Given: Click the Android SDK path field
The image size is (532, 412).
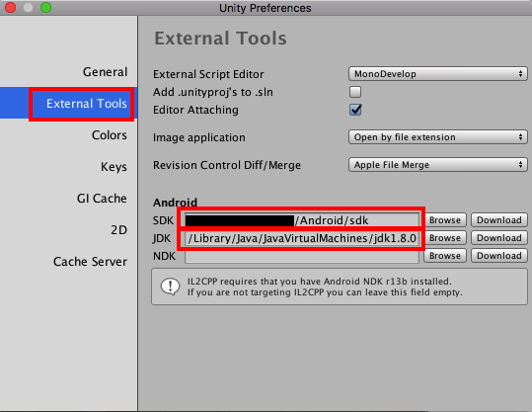Looking at the screenshot, I should tap(302, 220).
